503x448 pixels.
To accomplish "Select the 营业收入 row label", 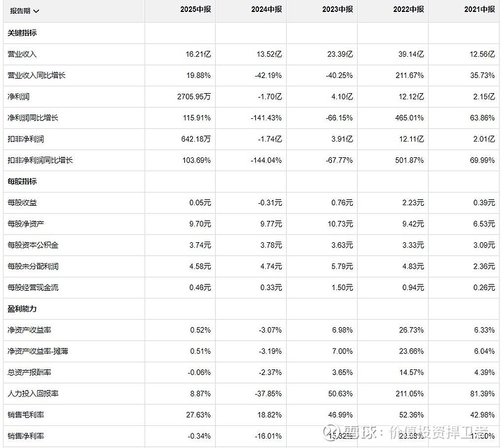I will click(x=22, y=54).
